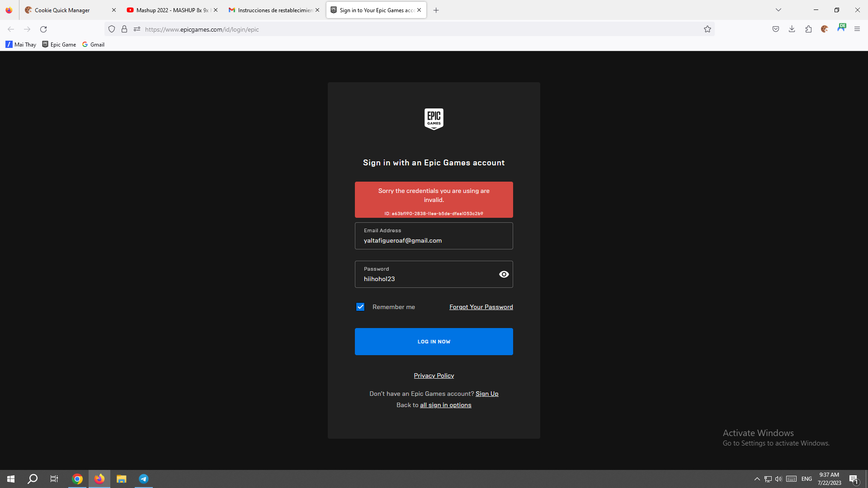868x488 pixels.
Task: Open the site permissions icon
Action: pyautogui.click(x=137, y=29)
